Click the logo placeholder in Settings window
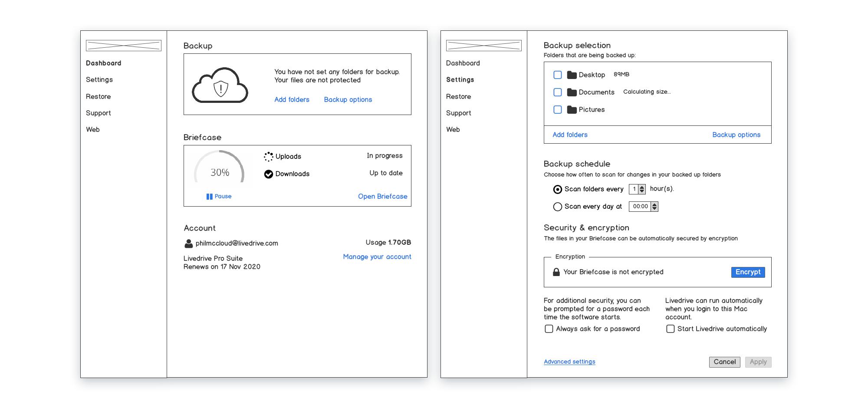 coord(484,46)
